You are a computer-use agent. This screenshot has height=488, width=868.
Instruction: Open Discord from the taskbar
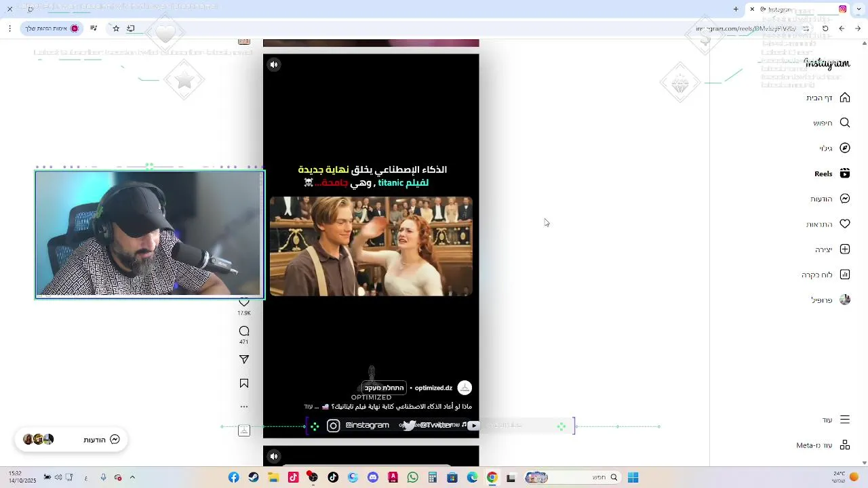coord(373,478)
